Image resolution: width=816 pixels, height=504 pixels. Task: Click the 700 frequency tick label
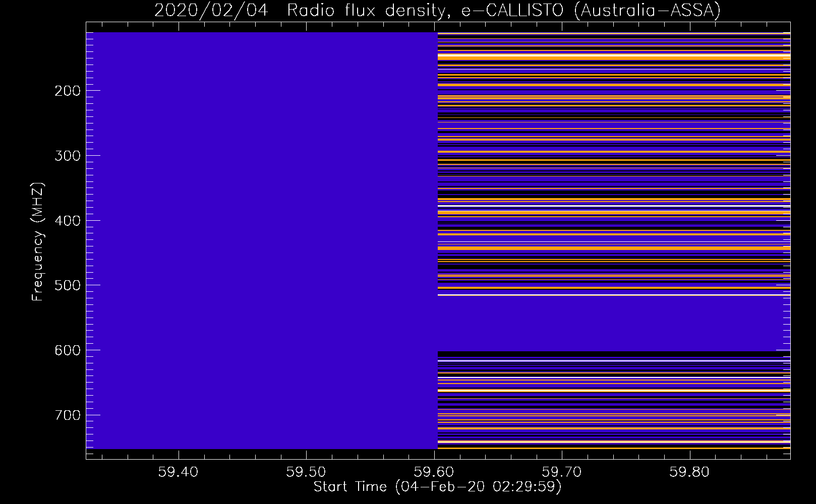[x=68, y=415]
